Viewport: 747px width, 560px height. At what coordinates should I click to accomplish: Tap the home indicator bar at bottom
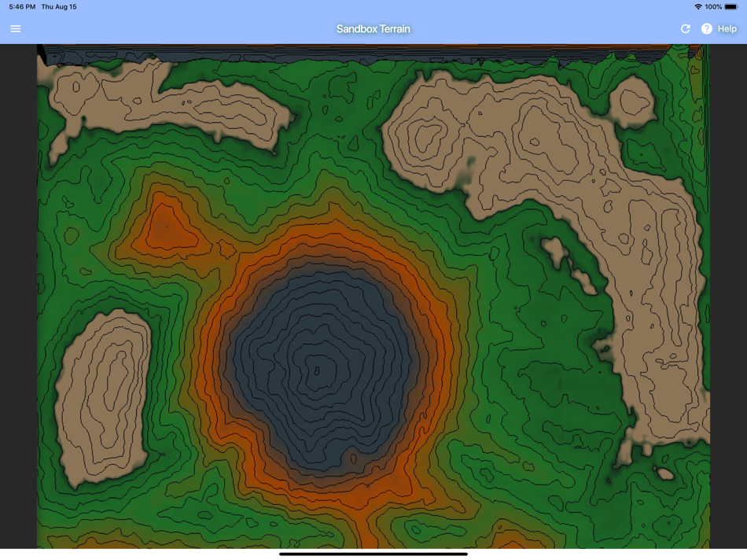click(x=373, y=555)
